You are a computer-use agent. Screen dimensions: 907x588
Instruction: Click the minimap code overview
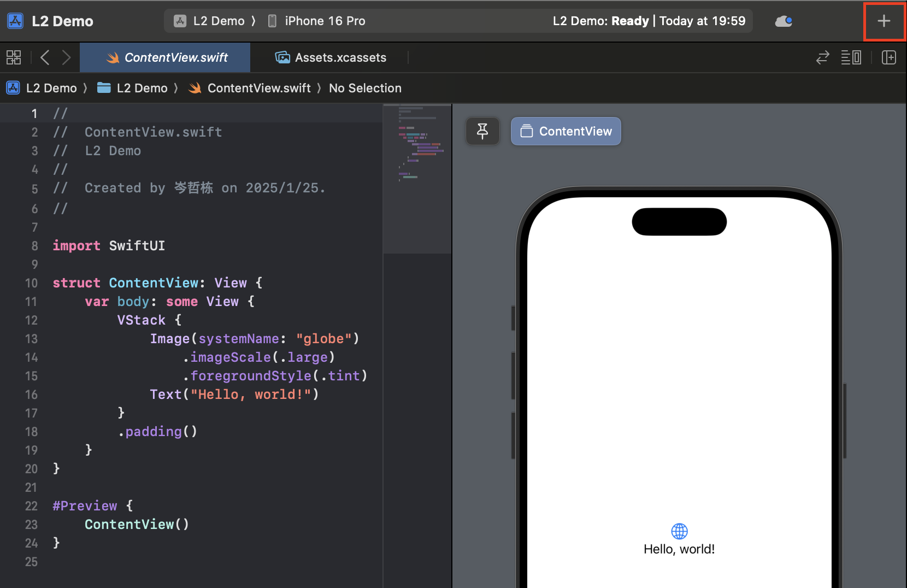coord(417,179)
